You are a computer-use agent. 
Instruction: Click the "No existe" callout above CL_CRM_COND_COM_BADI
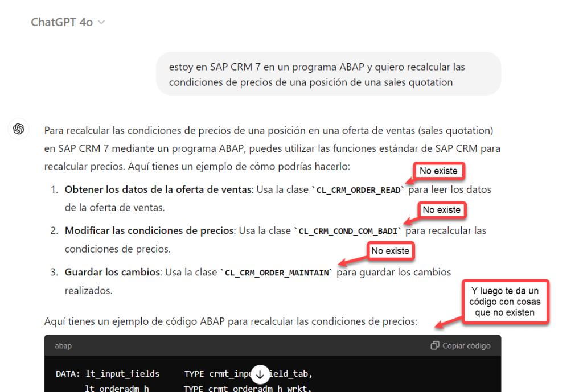click(441, 210)
